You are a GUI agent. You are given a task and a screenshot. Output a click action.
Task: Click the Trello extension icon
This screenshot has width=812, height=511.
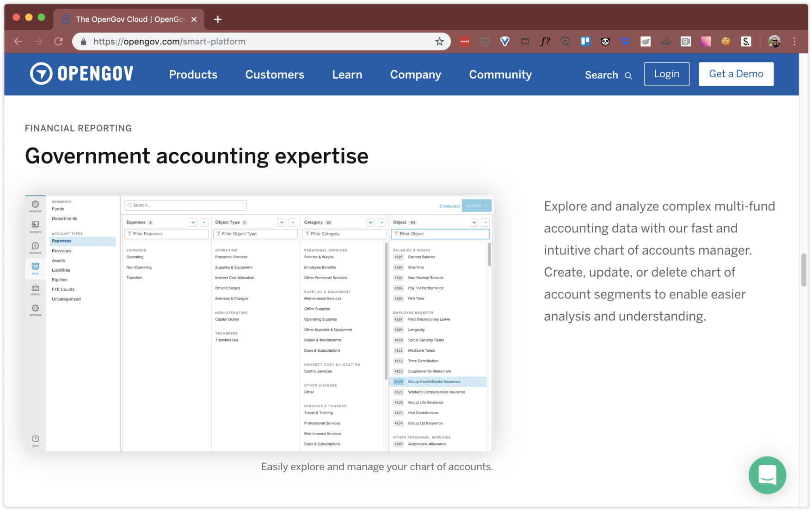pyautogui.click(x=585, y=42)
